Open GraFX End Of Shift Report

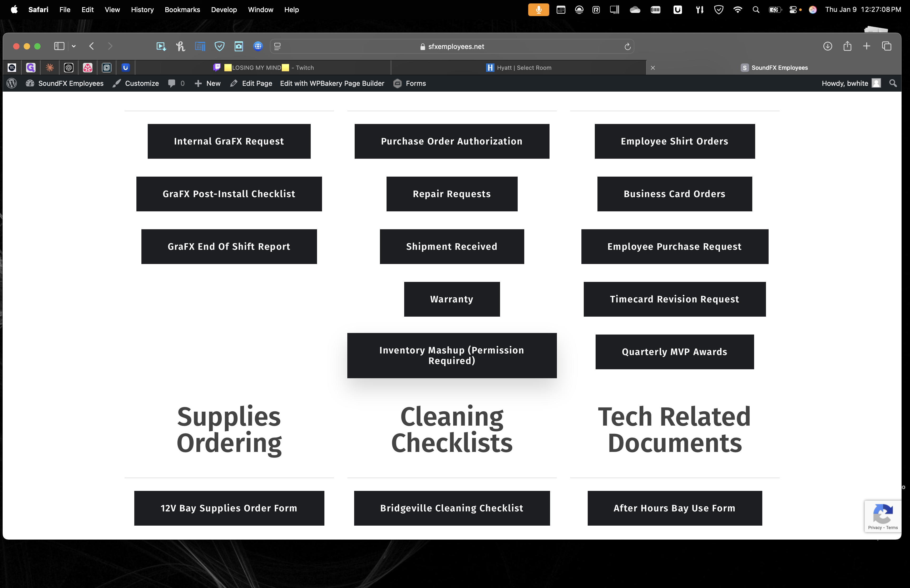(229, 247)
